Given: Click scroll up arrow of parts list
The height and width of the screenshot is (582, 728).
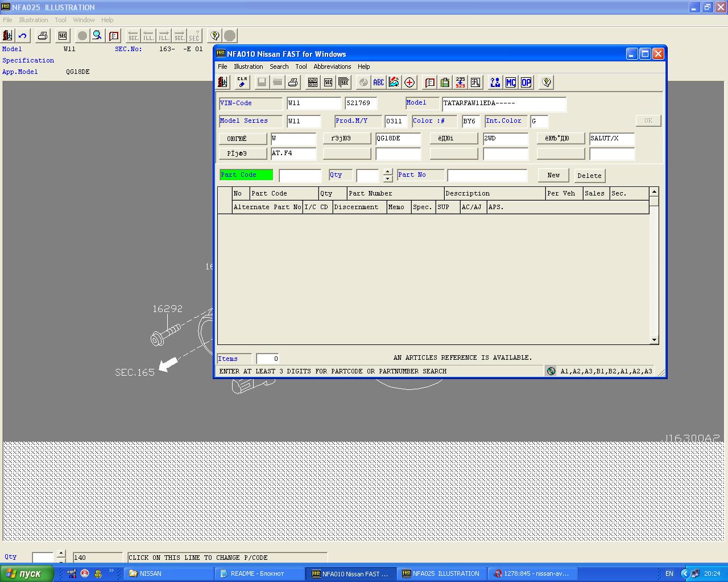Looking at the screenshot, I should click(654, 192).
